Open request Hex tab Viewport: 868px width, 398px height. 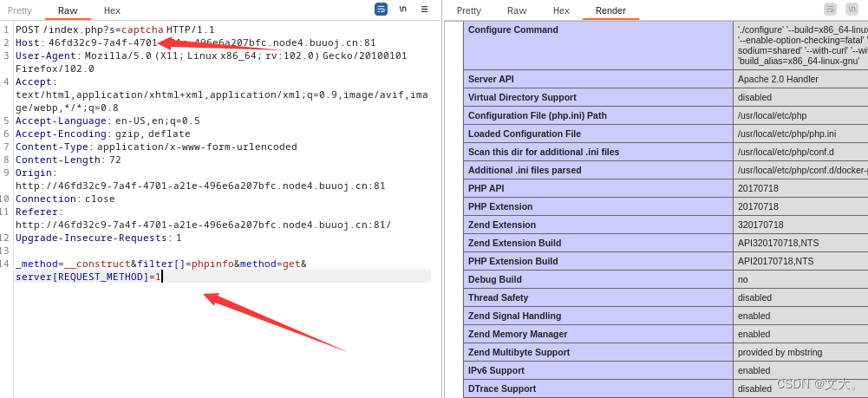point(113,10)
